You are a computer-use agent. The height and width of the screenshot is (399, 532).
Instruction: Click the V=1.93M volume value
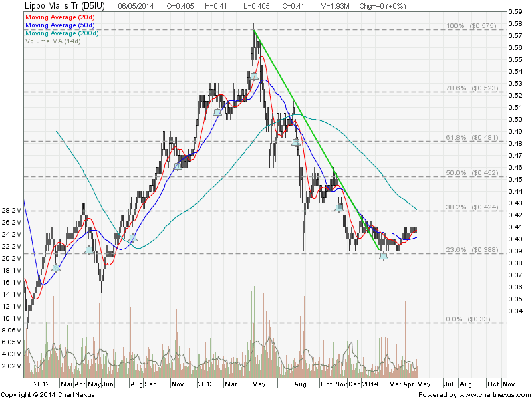tap(335, 6)
